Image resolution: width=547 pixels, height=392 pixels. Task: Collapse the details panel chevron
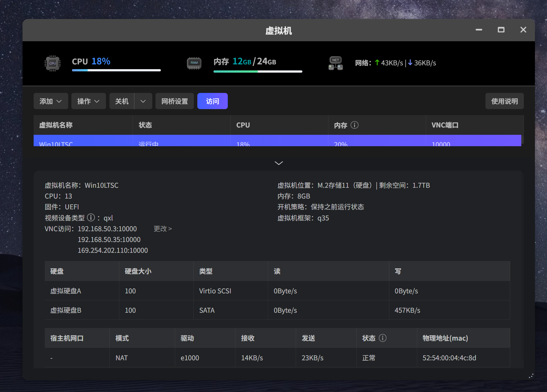click(279, 163)
